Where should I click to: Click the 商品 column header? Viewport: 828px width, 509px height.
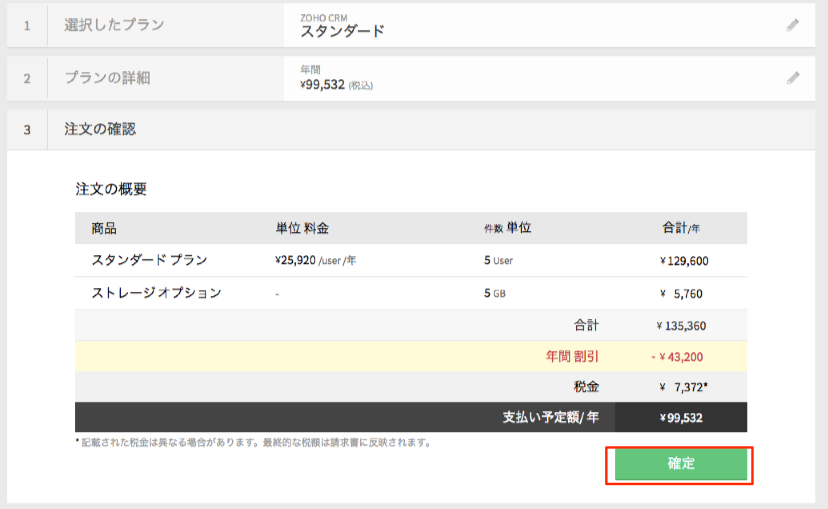pos(104,228)
